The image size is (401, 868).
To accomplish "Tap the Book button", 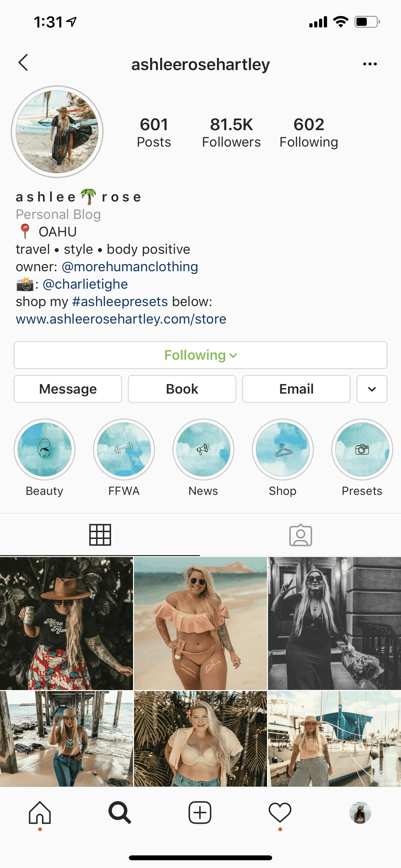I will pos(182,389).
